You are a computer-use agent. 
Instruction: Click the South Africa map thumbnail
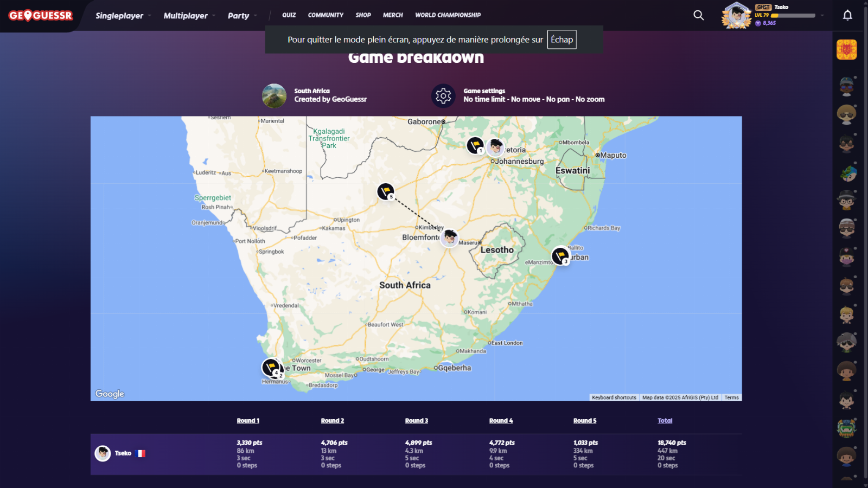coord(274,96)
